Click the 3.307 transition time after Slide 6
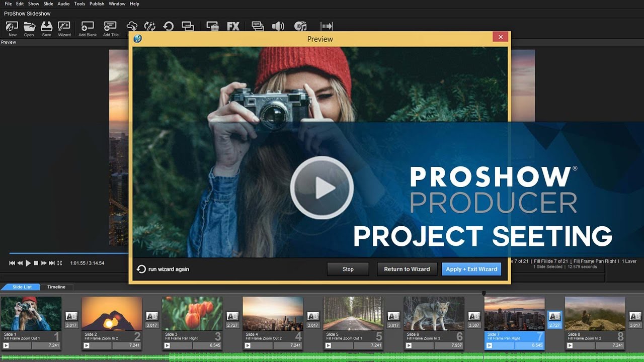644x362 pixels. coord(474,325)
